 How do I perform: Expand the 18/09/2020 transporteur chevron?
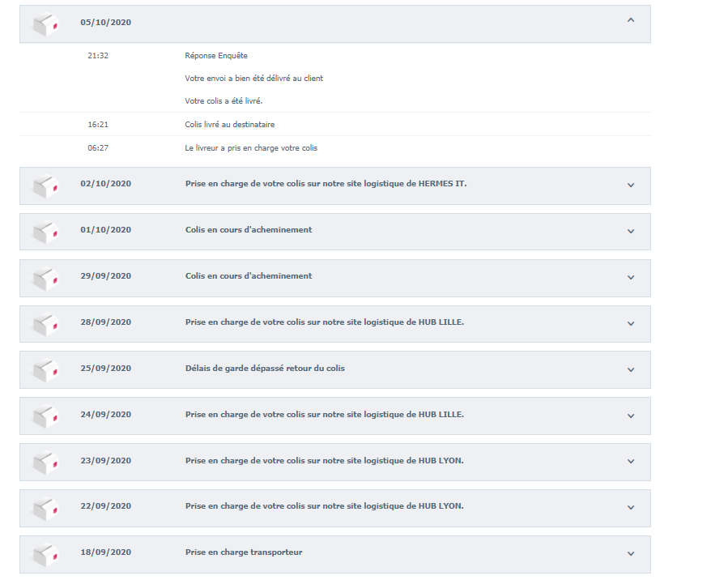coord(631,553)
